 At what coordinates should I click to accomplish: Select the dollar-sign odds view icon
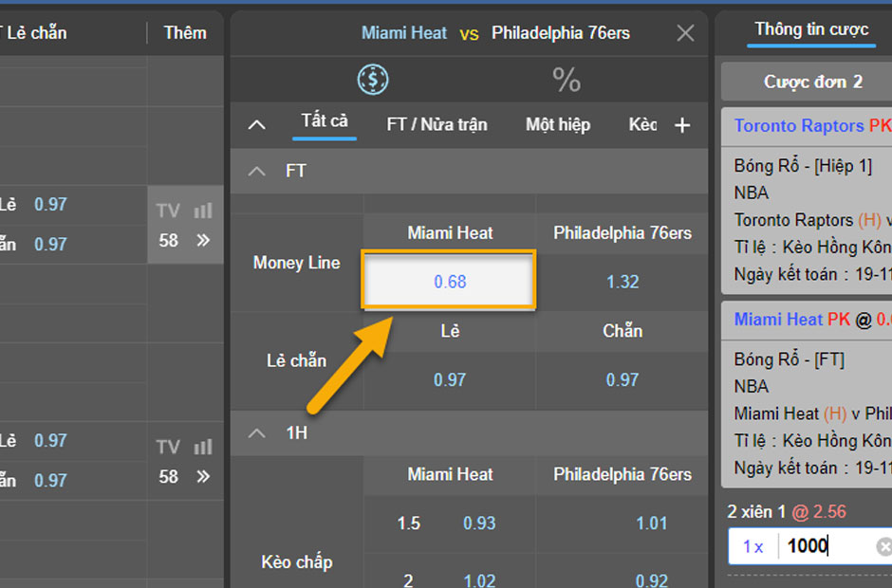373,79
